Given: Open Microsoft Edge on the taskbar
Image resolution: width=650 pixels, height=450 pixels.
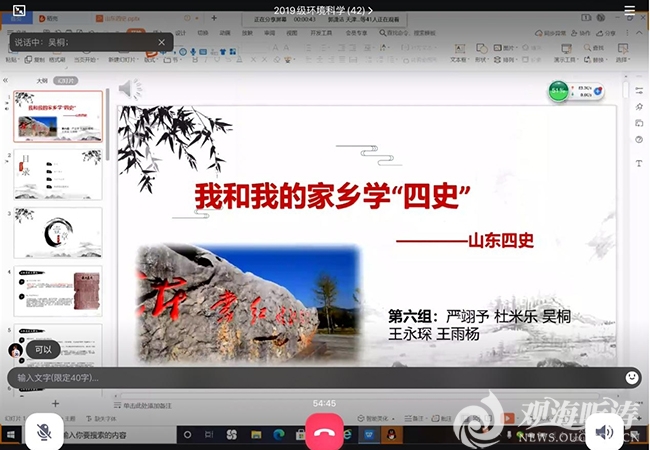Looking at the screenshot, I should (x=279, y=435).
